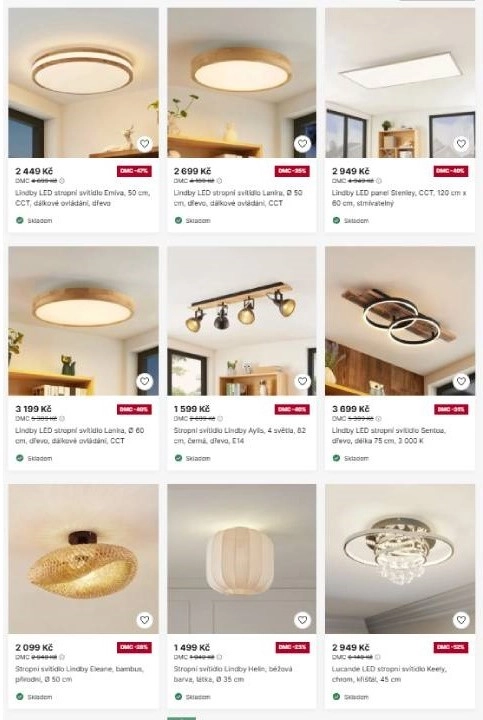Heart the Helin beige fabric lamp
Screen dimensions: 483x720
[x=303, y=620]
